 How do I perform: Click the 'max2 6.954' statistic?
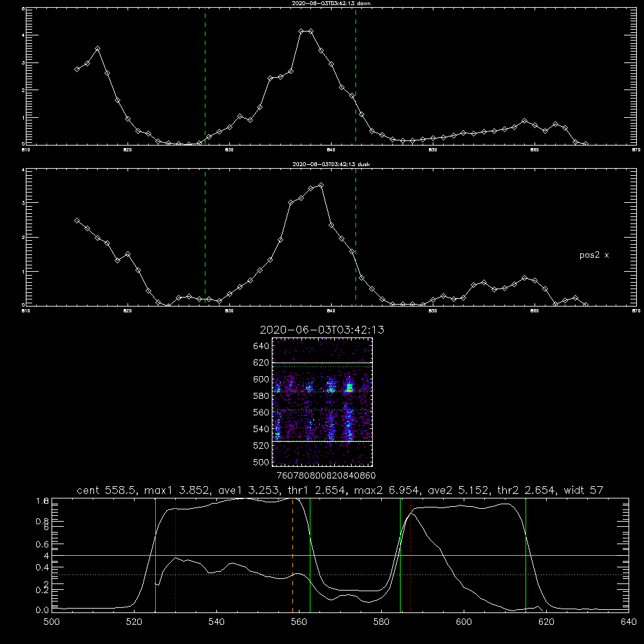[x=386, y=490]
